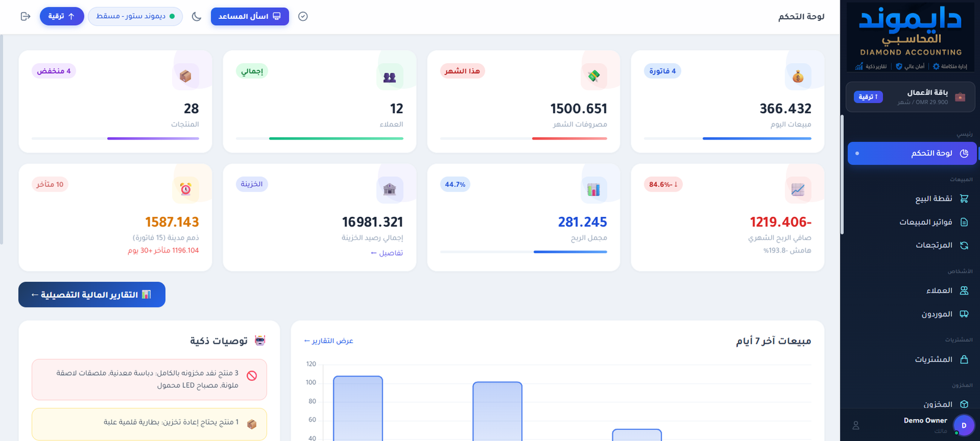Click the cart icon beside نقطة البيع
980x441 pixels.
point(964,198)
